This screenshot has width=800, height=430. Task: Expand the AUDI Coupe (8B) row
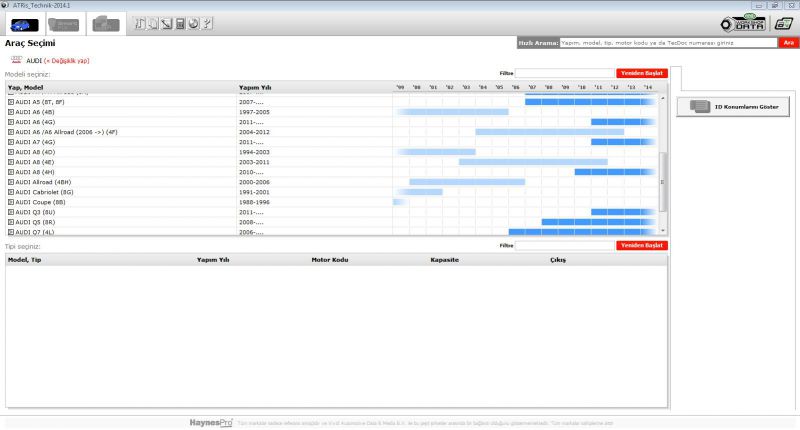click(x=11, y=202)
